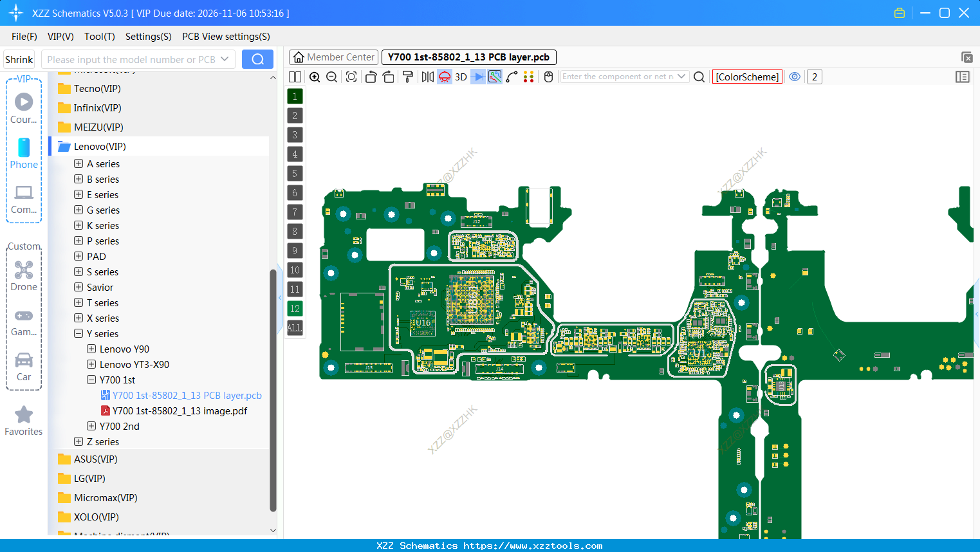The width and height of the screenshot is (980, 552).
Task: Toggle the diode jump mode on toolbar
Action: (x=477, y=77)
